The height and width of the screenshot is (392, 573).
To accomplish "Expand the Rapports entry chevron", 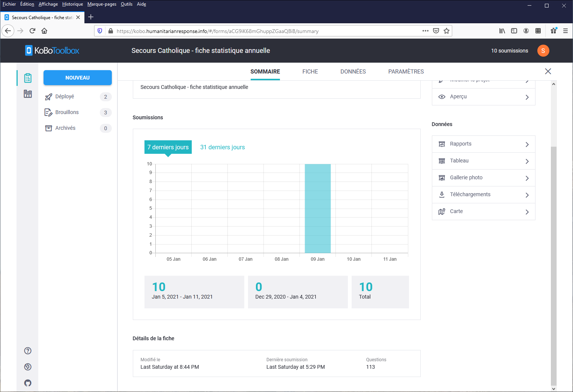I will 527,144.
